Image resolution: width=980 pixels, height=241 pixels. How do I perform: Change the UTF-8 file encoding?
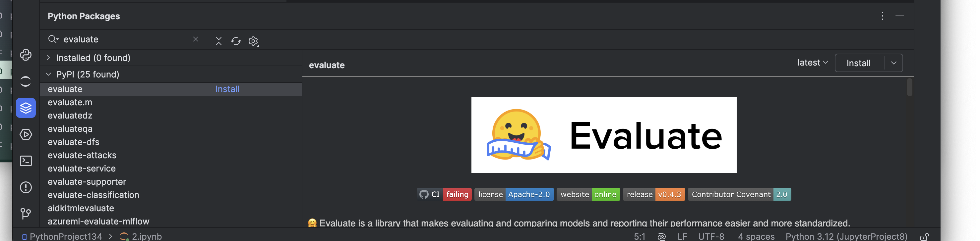click(711, 236)
